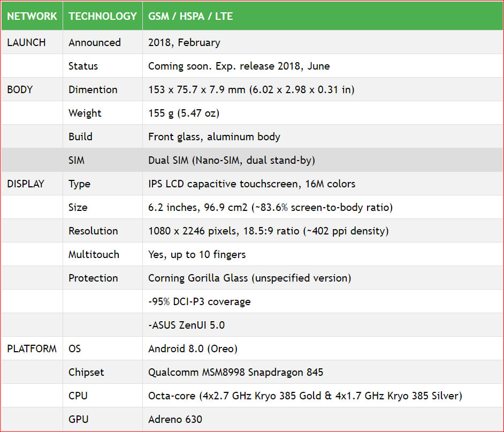Viewport: 504px width, 432px height.
Task: Click the PLATFORM category label
Action: click(32, 348)
